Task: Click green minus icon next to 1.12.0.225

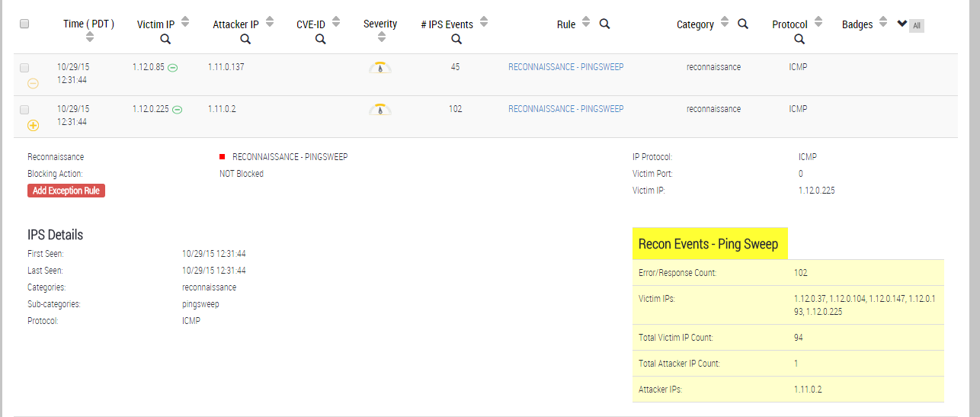Action: [177, 110]
